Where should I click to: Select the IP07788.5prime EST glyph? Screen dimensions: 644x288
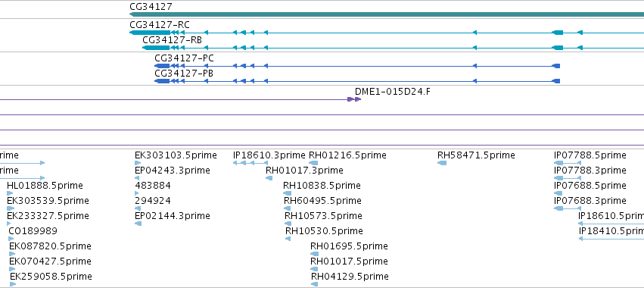[568, 163]
